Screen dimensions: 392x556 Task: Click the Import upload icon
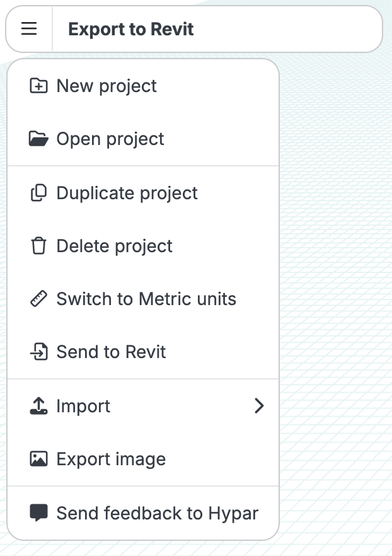pyautogui.click(x=38, y=406)
